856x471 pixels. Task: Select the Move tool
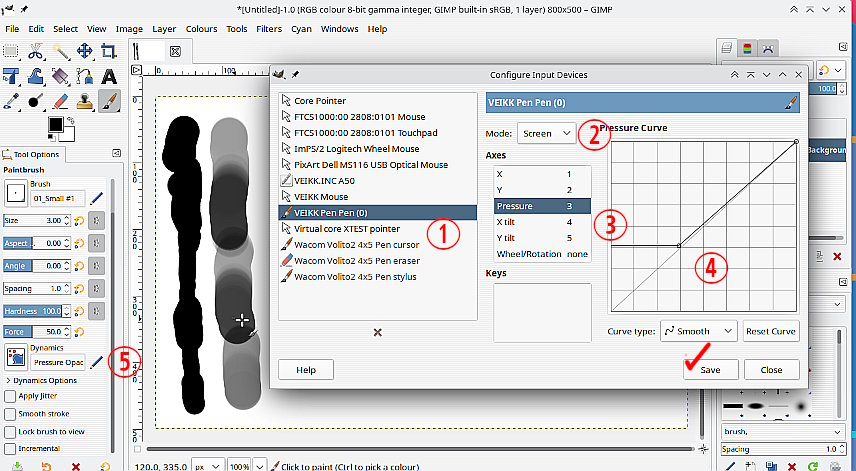pyautogui.click(x=85, y=52)
